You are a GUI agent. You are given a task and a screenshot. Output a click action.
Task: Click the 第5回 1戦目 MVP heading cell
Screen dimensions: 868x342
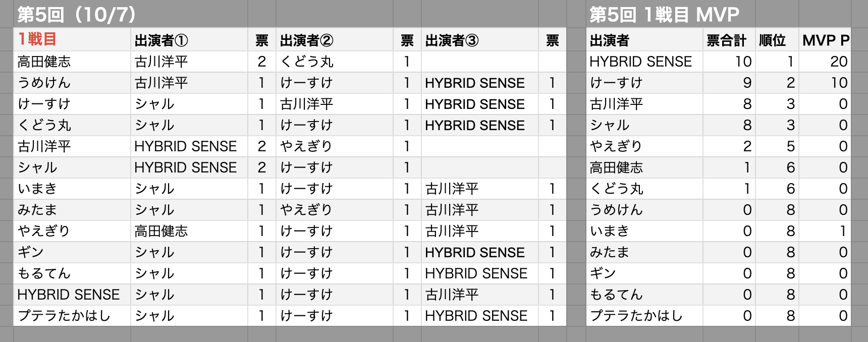click(x=664, y=15)
